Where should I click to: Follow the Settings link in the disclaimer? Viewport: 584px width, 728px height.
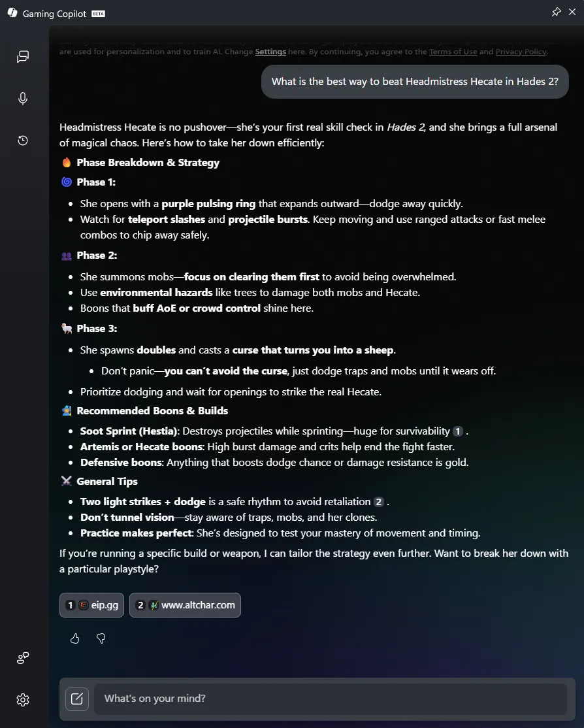click(x=270, y=52)
